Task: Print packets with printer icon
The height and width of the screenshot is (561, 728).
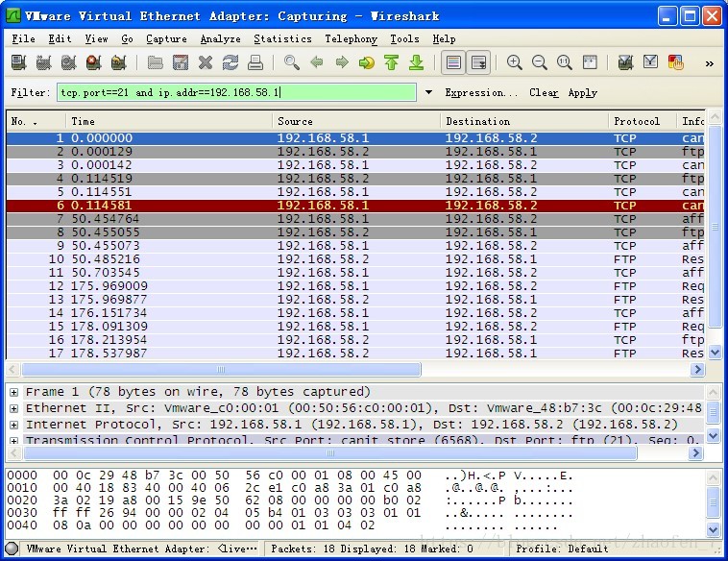Action: 255,62
